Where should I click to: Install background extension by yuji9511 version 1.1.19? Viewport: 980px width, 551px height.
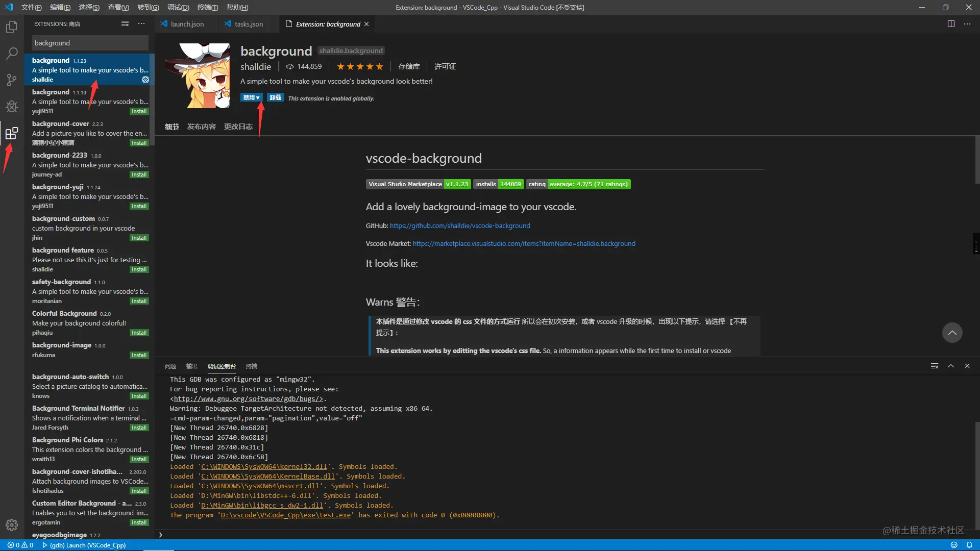coord(139,111)
